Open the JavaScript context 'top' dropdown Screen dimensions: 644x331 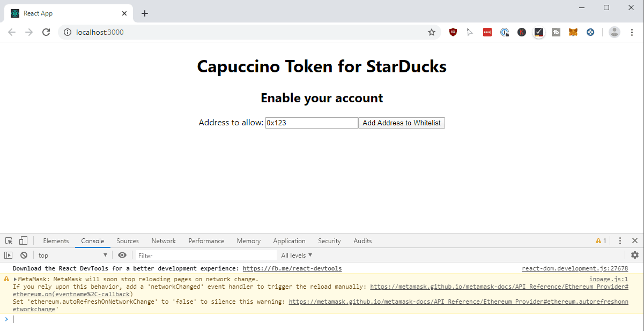tap(72, 255)
